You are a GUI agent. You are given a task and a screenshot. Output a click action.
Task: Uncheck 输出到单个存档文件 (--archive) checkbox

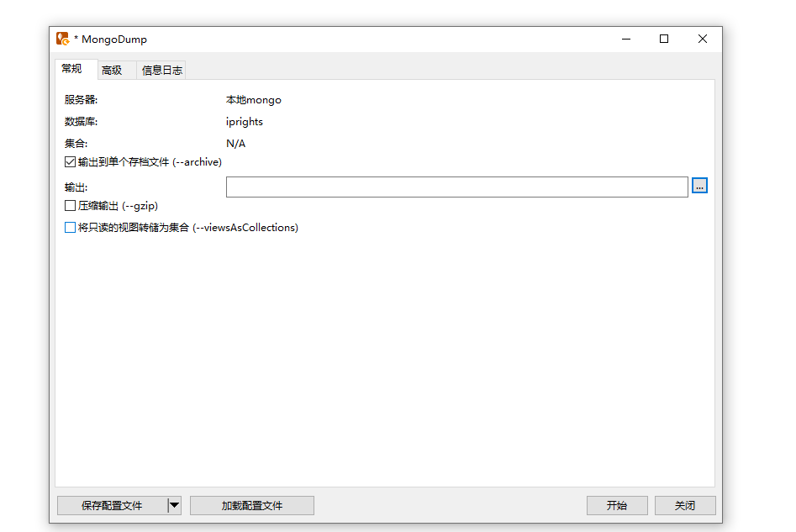[x=70, y=162]
